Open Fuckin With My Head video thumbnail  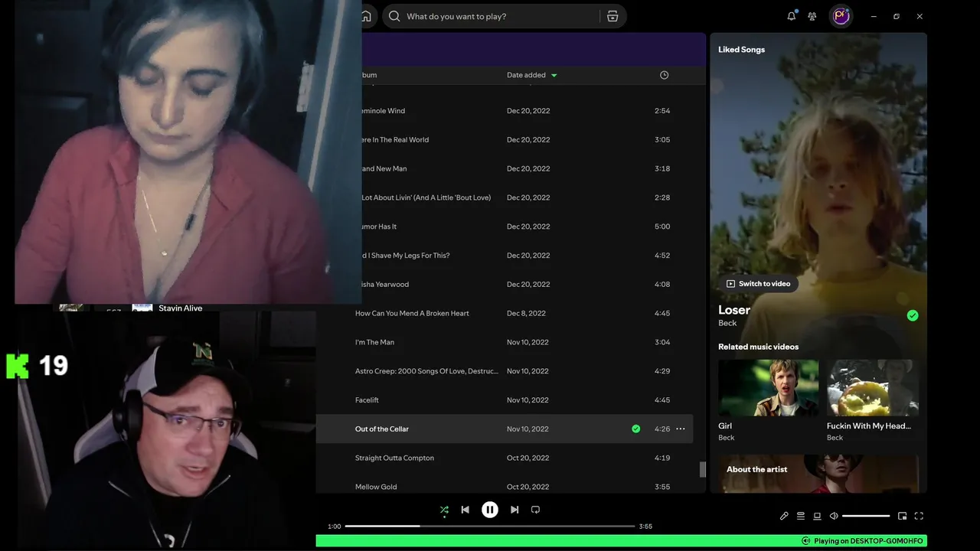pos(873,388)
